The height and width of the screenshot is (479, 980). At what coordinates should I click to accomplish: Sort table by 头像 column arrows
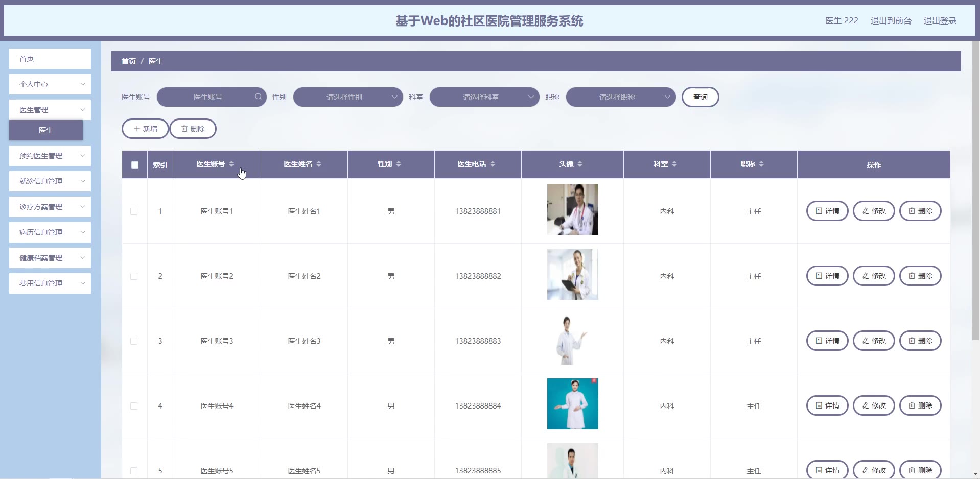point(580,164)
